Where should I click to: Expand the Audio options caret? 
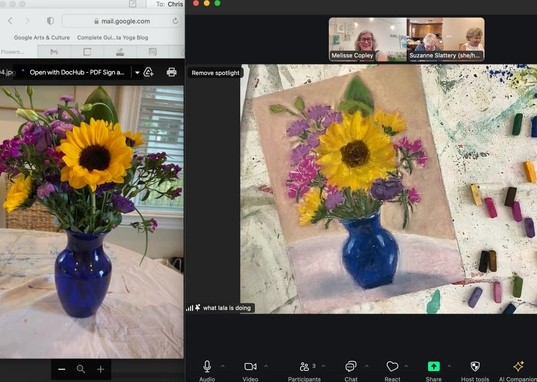(223, 366)
